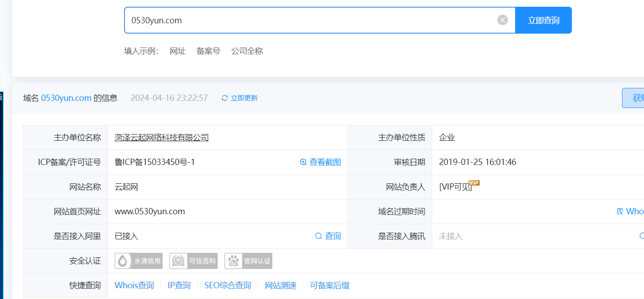The height and width of the screenshot is (299, 644).
Task: Click the 审核日期 value 2019-01-25 16:01:46
Action: [x=477, y=162]
